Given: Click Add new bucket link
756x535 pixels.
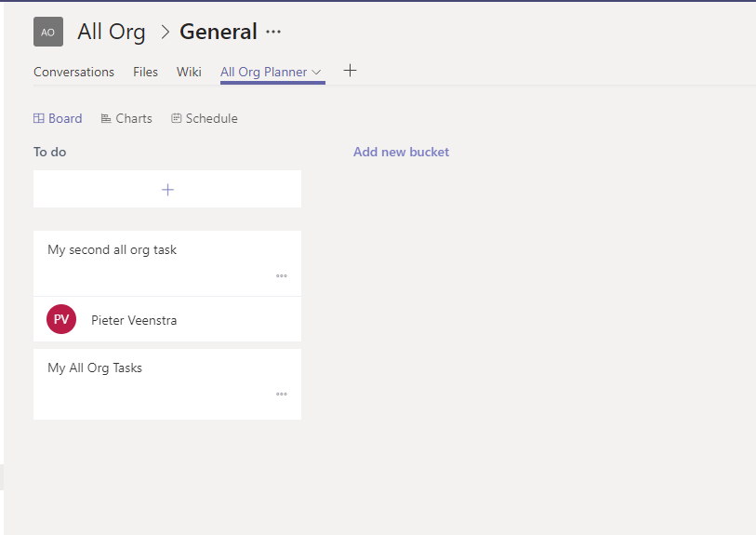Looking at the screenshot, I should (401, 152).
